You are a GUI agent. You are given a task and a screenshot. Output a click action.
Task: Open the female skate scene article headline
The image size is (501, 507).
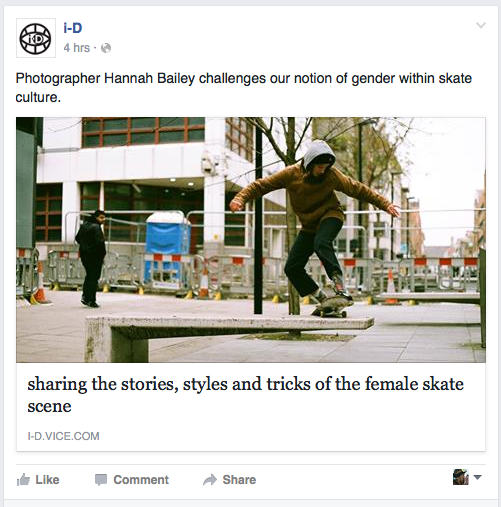pos(246,395)
